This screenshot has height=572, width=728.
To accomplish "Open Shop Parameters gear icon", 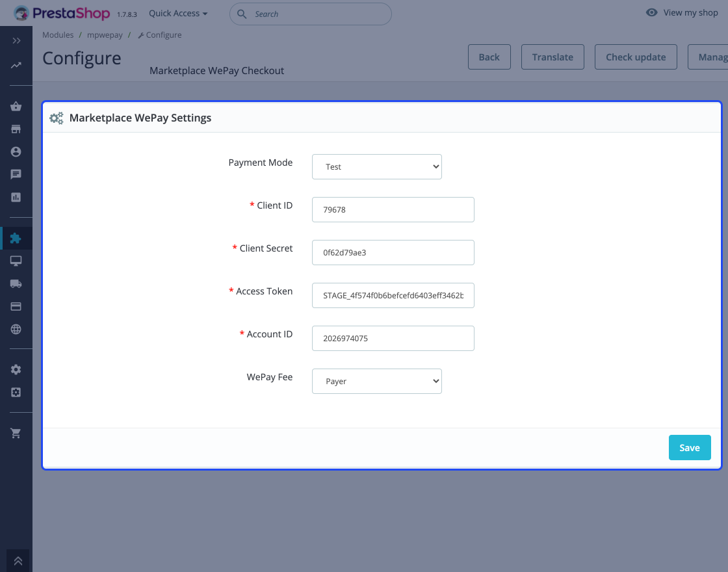I will tap(16, 370).
